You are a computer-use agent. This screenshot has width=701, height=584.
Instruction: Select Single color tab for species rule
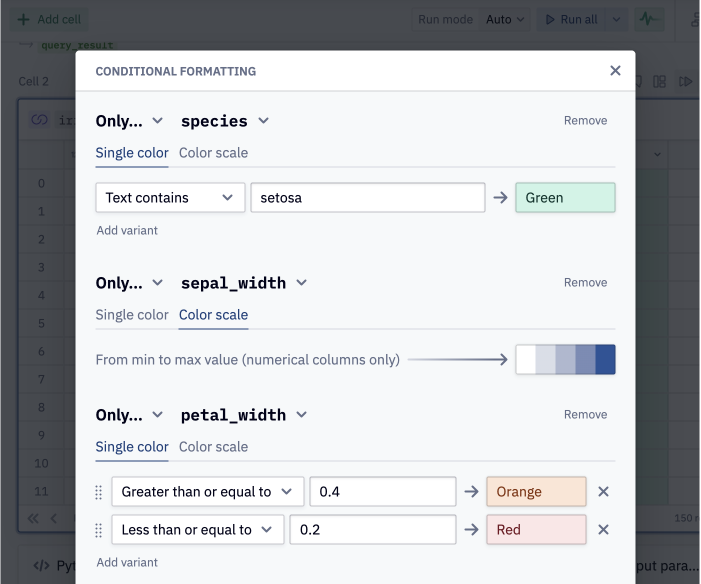(132, 153)
